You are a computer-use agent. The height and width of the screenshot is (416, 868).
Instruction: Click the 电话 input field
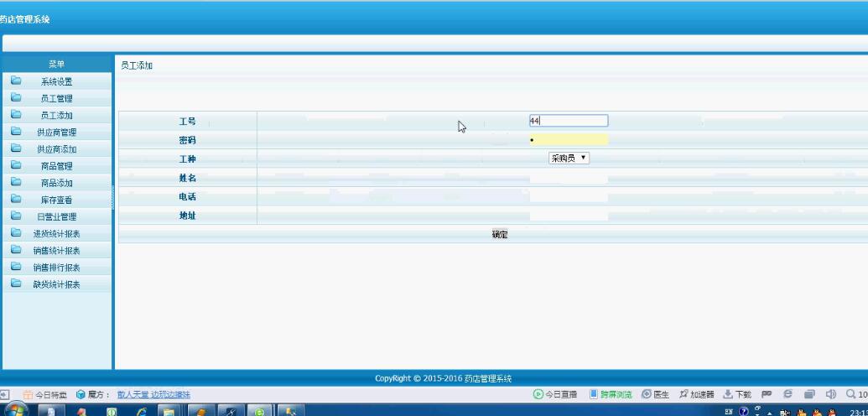[x=569, y=196]
